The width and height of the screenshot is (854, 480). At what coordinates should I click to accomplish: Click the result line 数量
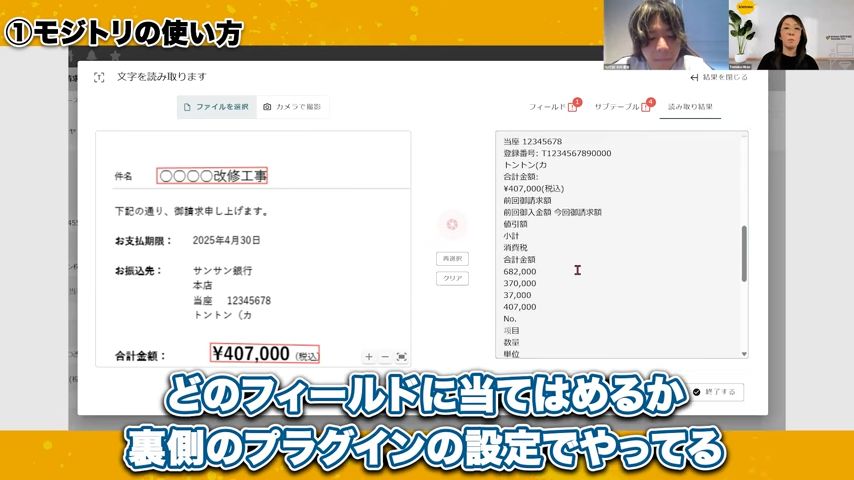coord(511,343)
